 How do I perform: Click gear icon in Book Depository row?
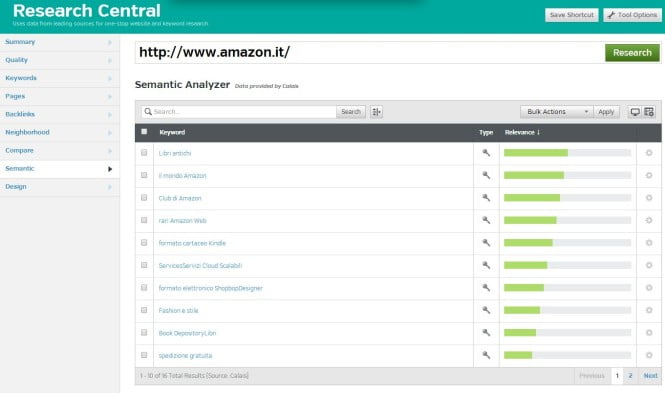(649, 333)
